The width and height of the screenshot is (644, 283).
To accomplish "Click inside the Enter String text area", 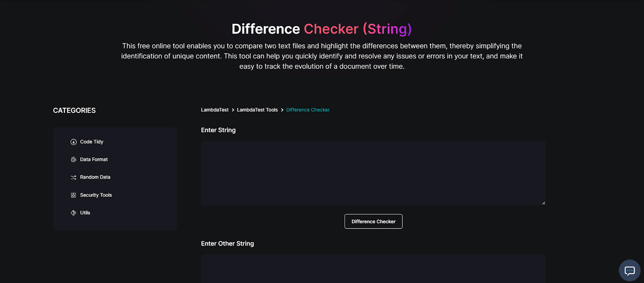I will pos(373,173).
